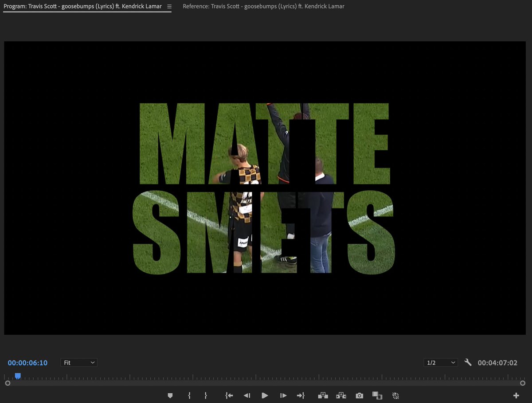The height and width of the screenshot is (403, 532).
Task: Click the blue playhead marker on time ruler
Action: 18,376
